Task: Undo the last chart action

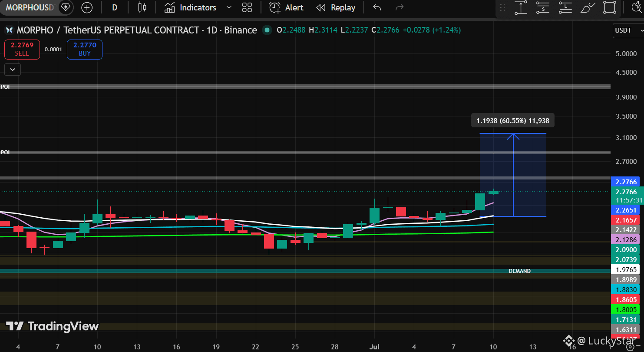Action: point(377,7)
